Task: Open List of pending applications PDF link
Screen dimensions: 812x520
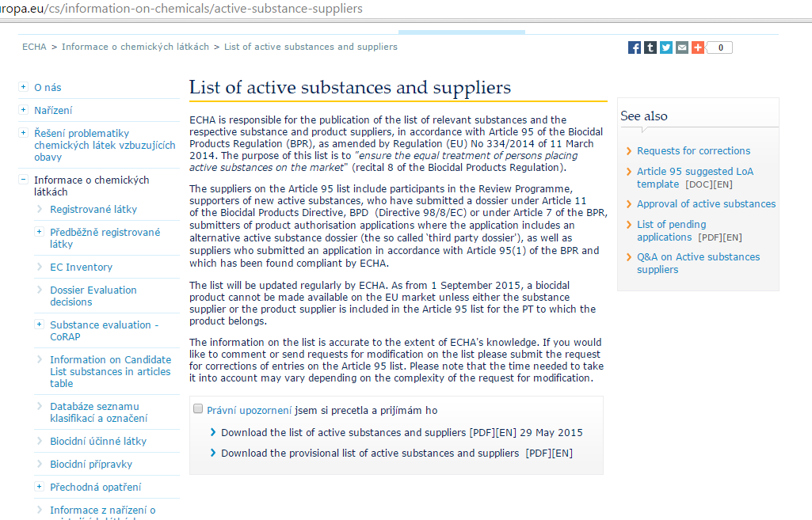Action: (689, 231)
